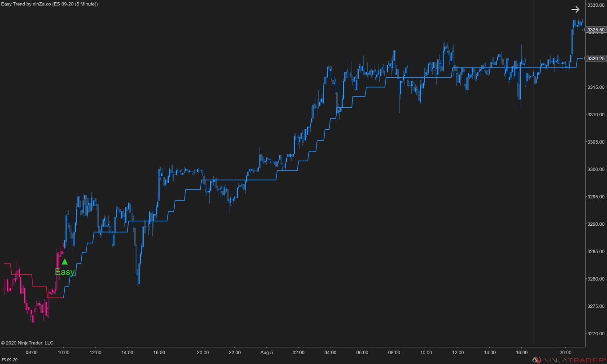Click the NinjaTrader logo watermark icon

point(537,359)
